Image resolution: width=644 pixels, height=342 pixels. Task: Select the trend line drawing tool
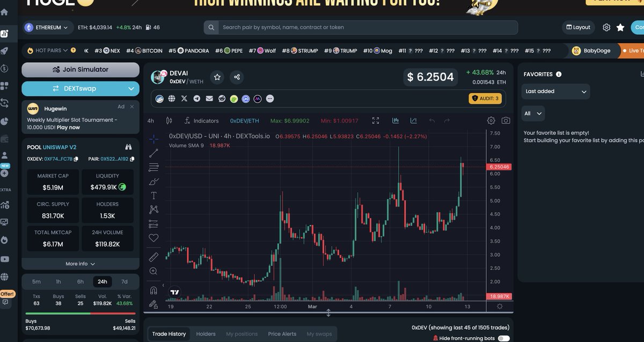coord(153,153)
